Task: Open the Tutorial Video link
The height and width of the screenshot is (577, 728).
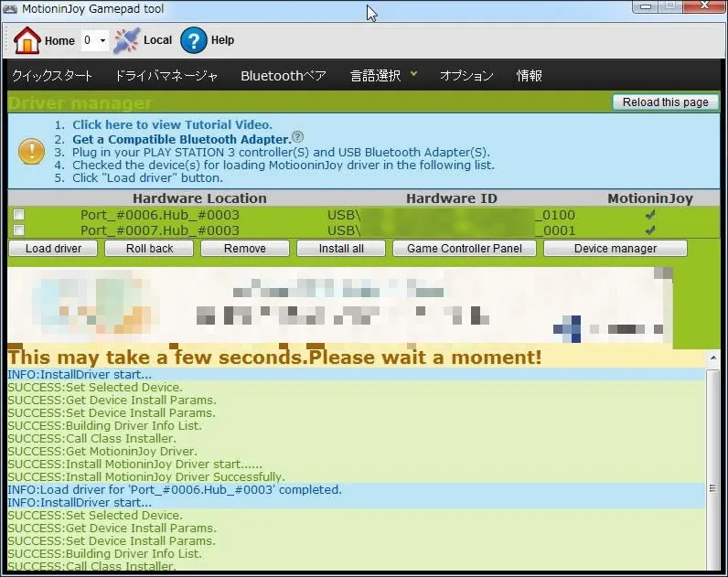Action: tap(172, 124)
